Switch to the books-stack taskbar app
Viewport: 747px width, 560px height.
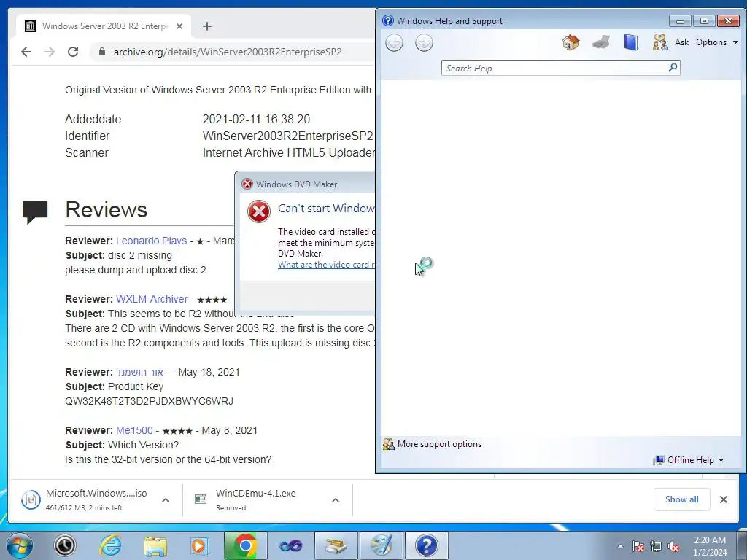[336, 545]
